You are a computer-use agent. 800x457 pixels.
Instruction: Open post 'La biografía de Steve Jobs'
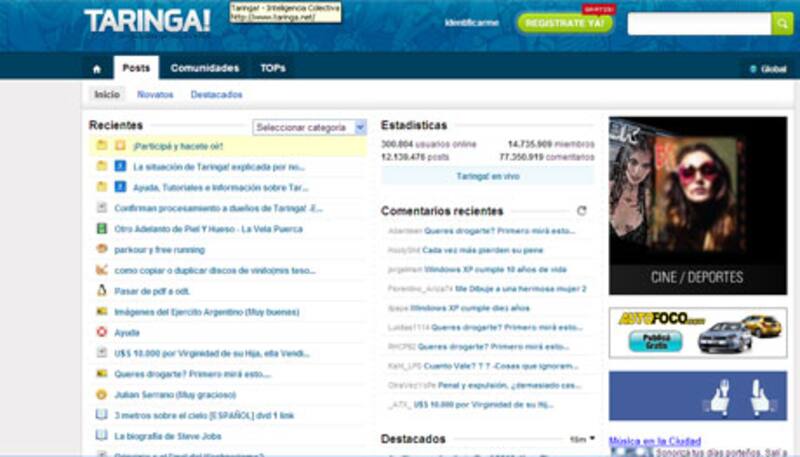pyautogui.click(x=168, y=436)
